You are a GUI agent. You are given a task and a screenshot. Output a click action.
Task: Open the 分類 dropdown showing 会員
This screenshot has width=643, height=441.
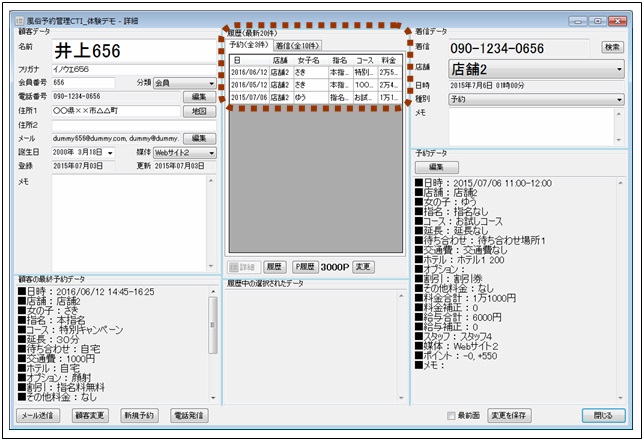(x=211, y=82)
